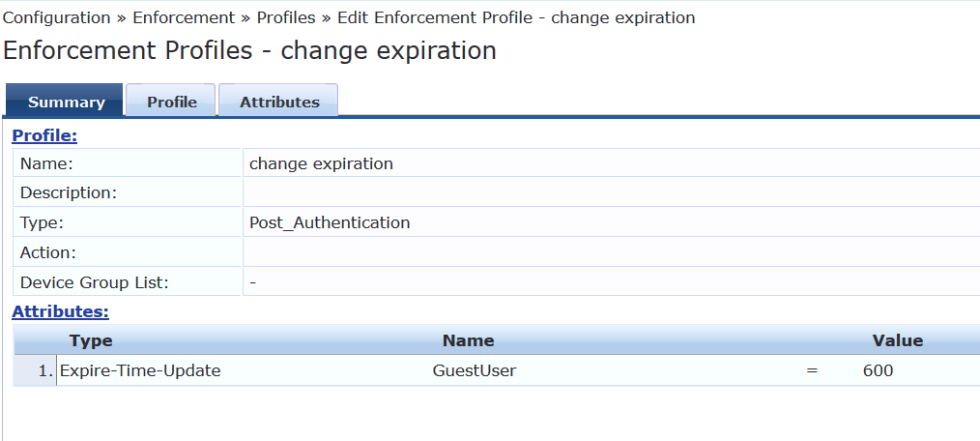Viewport: 980px width, 441px height.
Task: Switch to the Summary tab
Action: [65, 100]
